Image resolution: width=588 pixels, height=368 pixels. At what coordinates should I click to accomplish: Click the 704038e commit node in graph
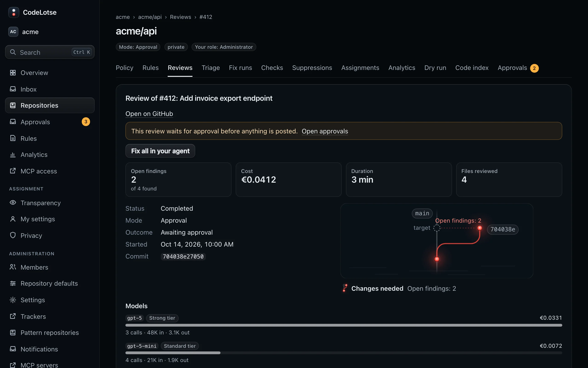(479, 228)
